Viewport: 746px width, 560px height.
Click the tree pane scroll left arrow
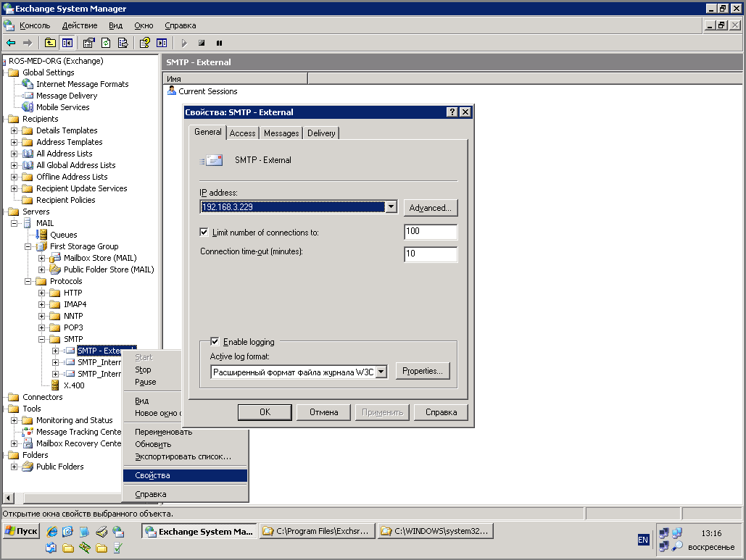(8, 498)
